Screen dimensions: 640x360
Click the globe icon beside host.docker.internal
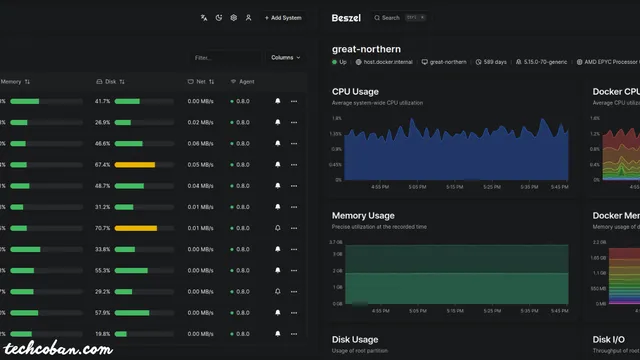[x=358, y=62]
